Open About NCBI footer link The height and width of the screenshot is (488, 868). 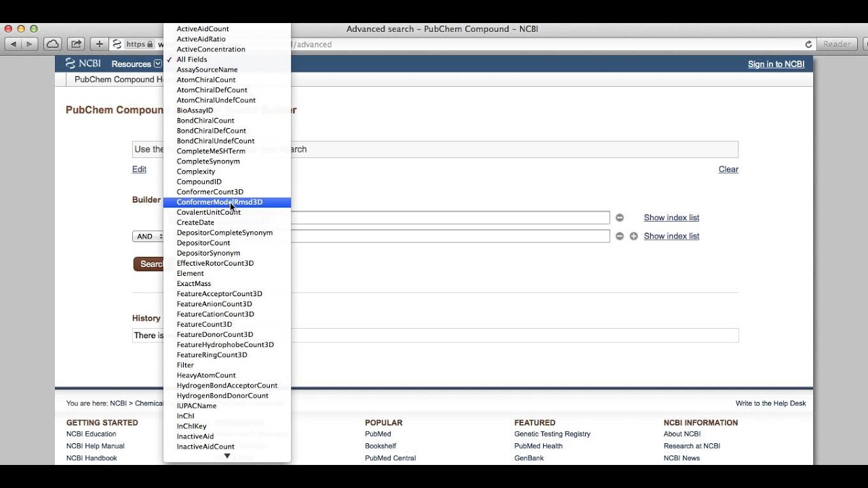682,434
